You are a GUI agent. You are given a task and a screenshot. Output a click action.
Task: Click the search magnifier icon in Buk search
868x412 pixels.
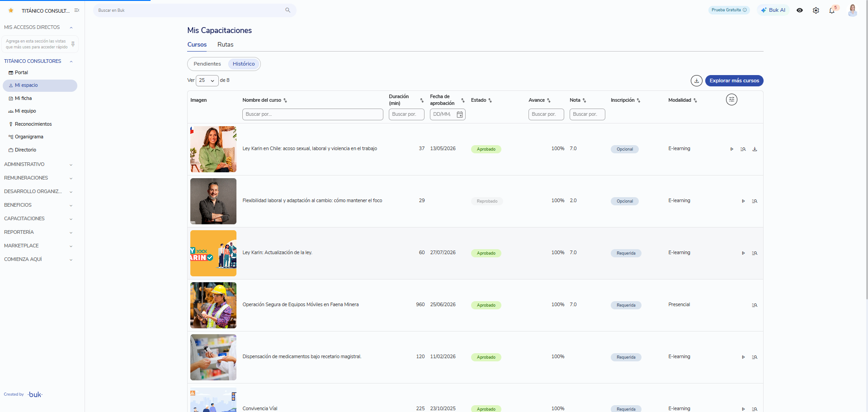(x=288, y=10)
